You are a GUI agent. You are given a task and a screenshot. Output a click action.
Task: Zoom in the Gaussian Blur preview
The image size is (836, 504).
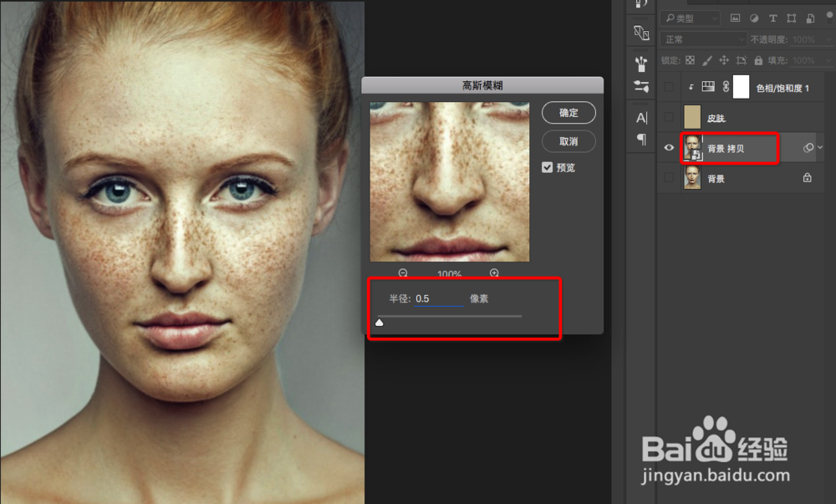[494, 273]
